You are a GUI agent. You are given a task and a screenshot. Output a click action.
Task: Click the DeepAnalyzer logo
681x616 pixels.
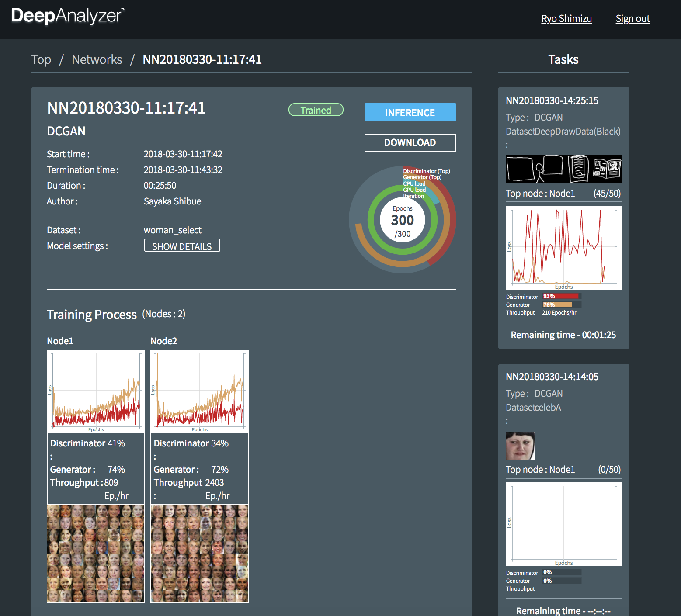point(68,16)
